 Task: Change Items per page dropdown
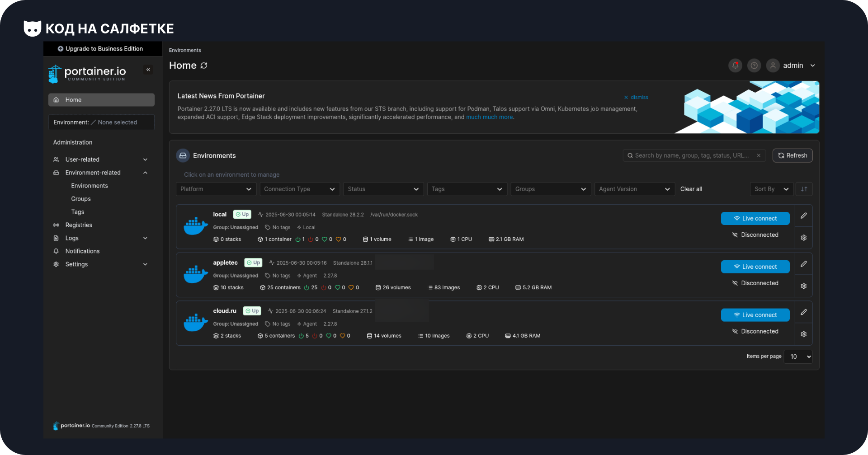798,356
